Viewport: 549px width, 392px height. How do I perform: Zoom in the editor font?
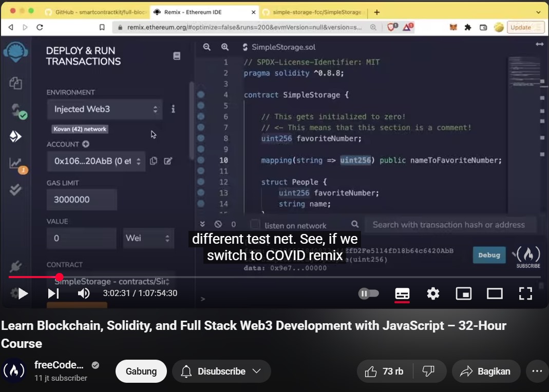pyautogui.click(x=225, y=47)
